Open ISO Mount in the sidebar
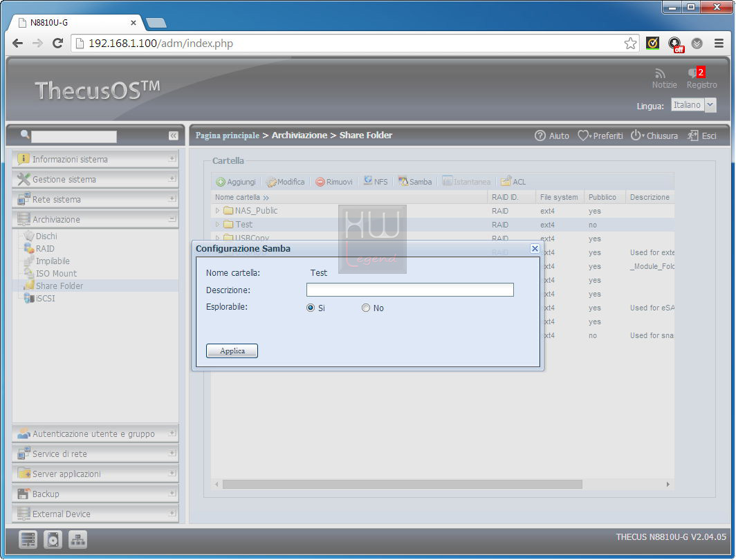The width and height of the screenshot is (736, 560). pos(56,274)
